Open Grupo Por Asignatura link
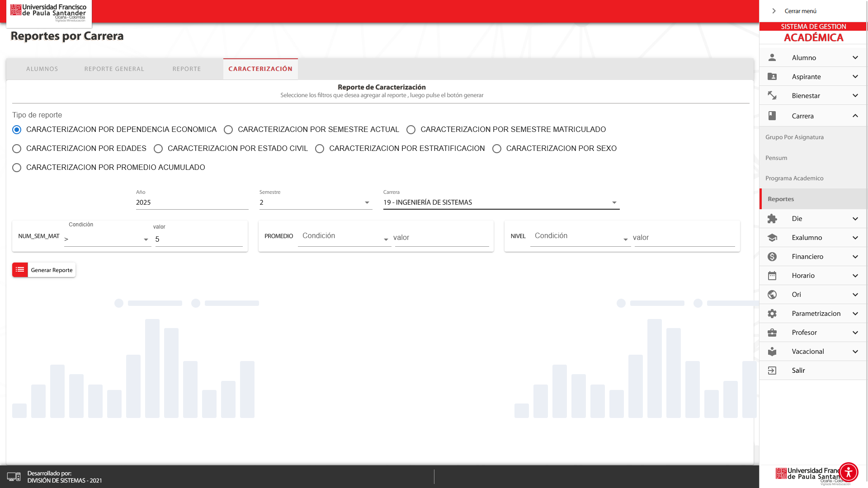This screenshot has height=488, width=868. (794, 137)
